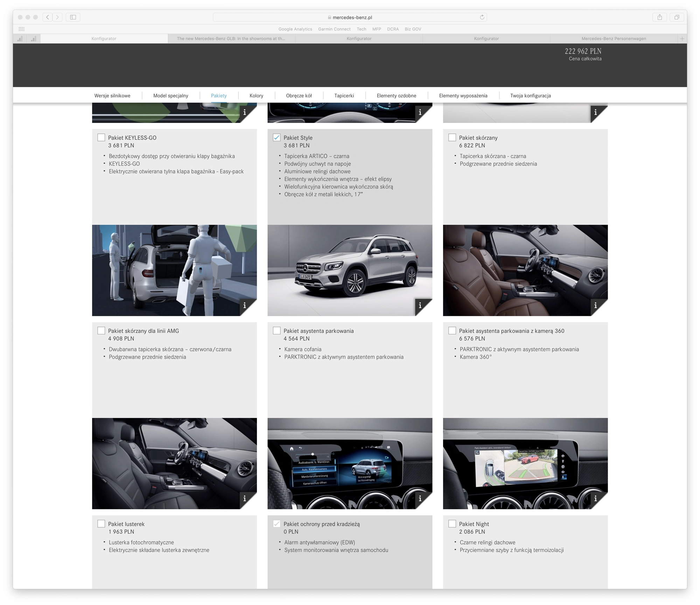700x605 pixels.
Task: Open the Safari share button
Action: coord(660,17)
